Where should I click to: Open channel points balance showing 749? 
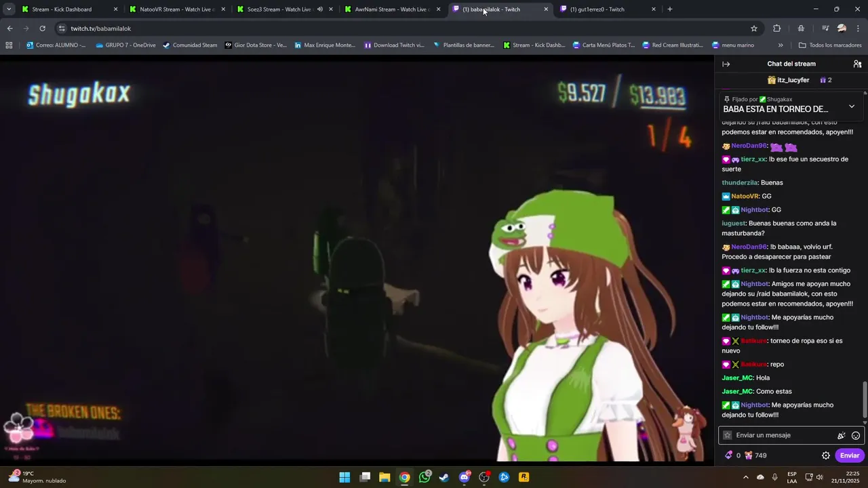coord(755,455)
